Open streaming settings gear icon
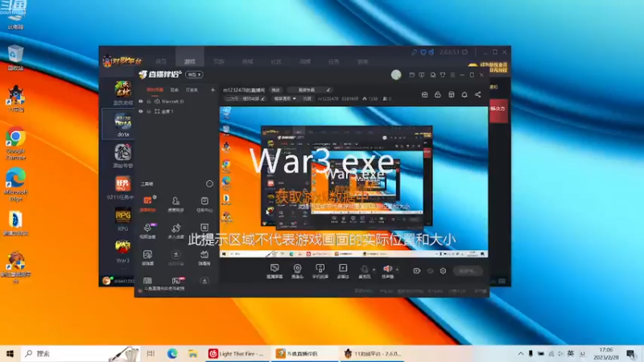This screenshot has height=362, width=644. [443, 271]
